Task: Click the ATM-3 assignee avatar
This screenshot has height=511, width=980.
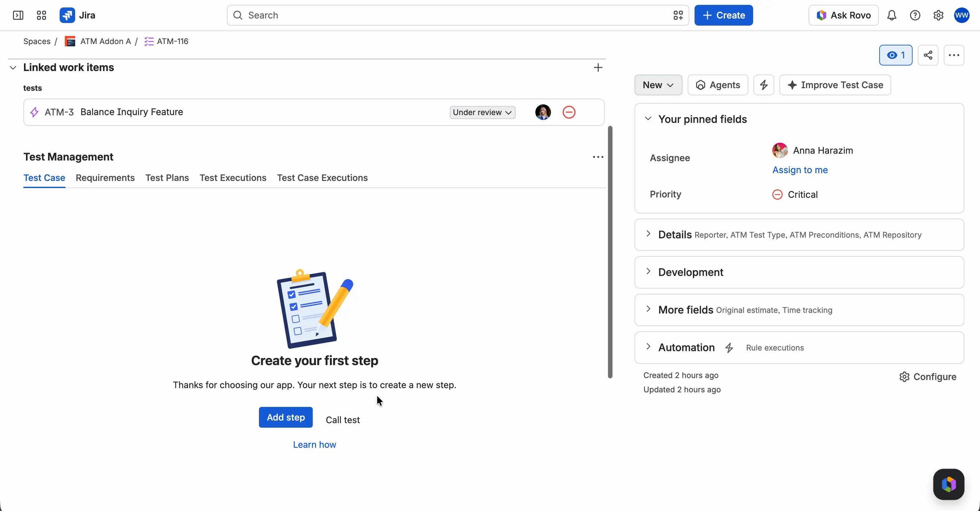Action: point(543,112)
